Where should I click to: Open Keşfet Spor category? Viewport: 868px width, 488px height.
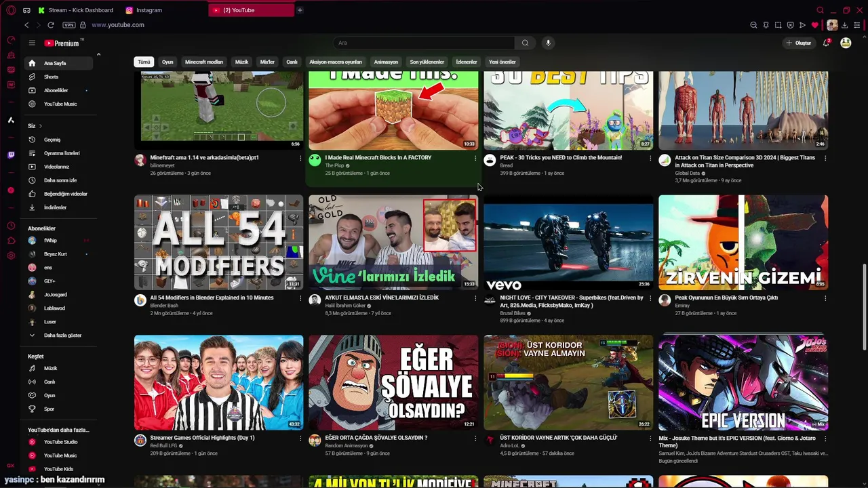click(59, 409)
